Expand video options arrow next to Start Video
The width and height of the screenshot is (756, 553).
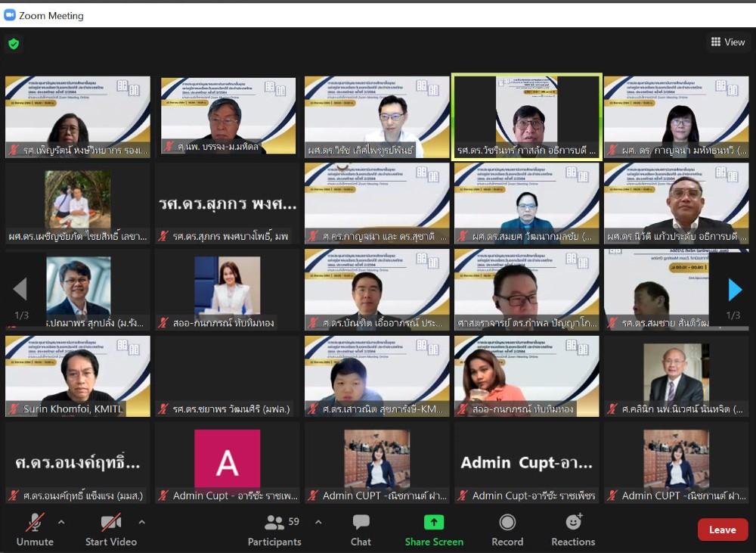(x=141, y=522)
